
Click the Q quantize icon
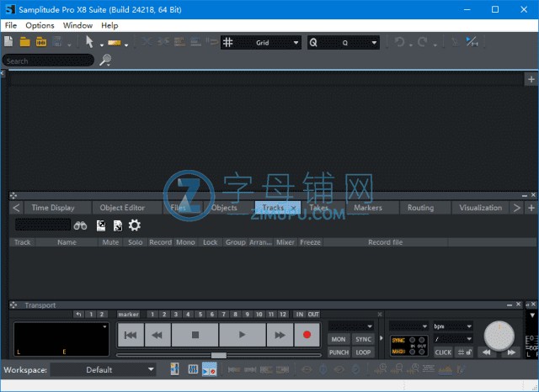pos(313,43)
